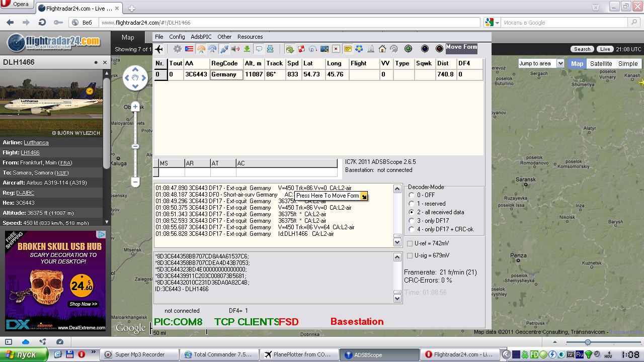Click the Ru language tray indicator
Viewport: 644px width, 362px height.
click(x=579, y=354)
